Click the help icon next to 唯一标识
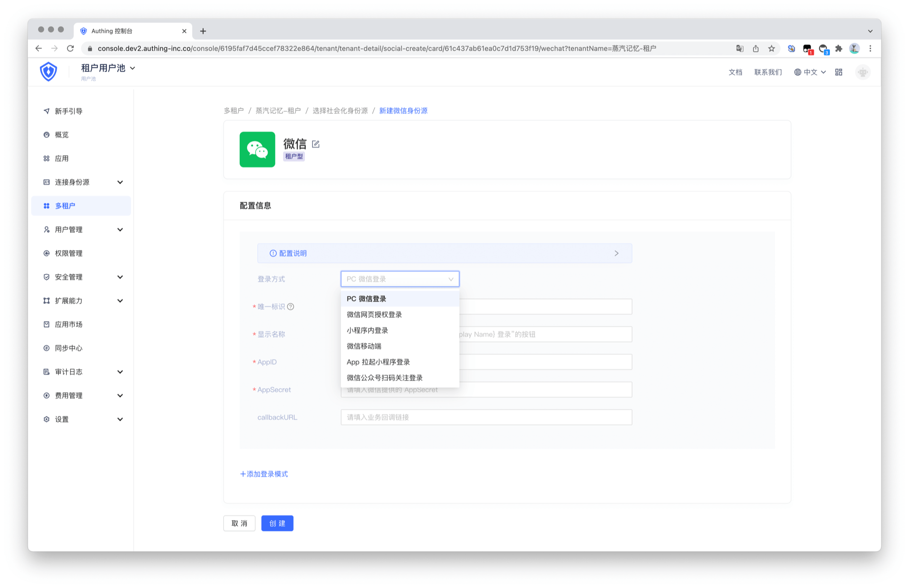This screenshot has width=909, height=588. pyautogui.click(x=291, y=307)
